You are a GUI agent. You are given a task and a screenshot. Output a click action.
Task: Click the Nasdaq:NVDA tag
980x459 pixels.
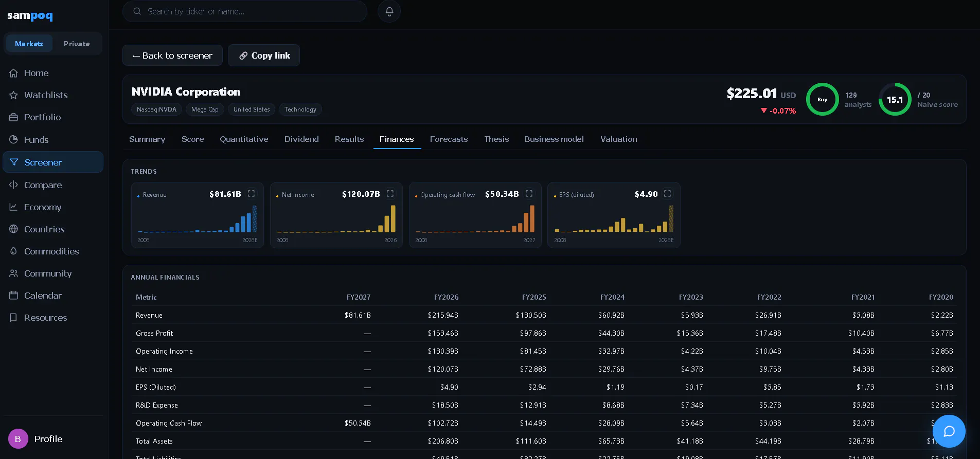point(156,109)
